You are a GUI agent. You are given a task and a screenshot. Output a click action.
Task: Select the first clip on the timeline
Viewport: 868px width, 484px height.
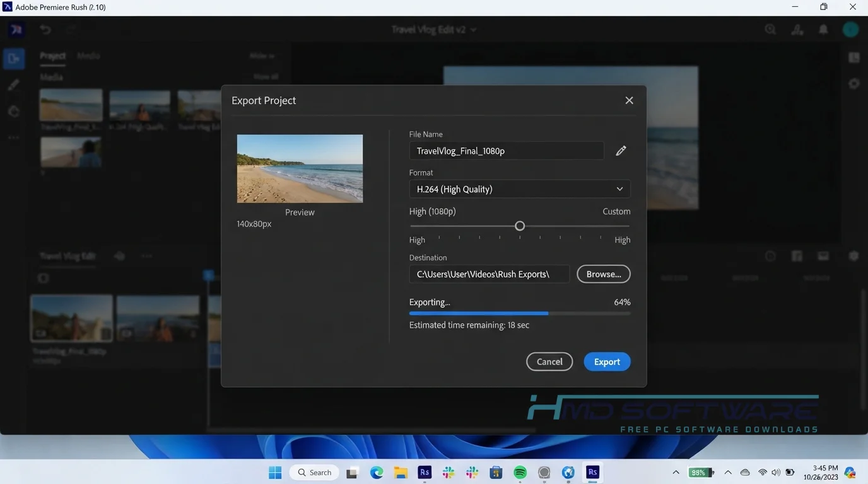72,318
